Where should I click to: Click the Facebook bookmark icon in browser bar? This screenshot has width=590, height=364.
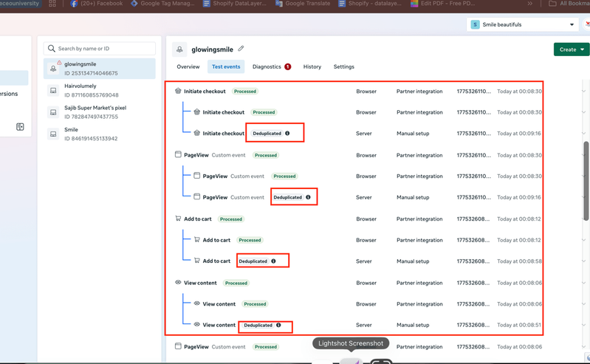tap(74, 4)
